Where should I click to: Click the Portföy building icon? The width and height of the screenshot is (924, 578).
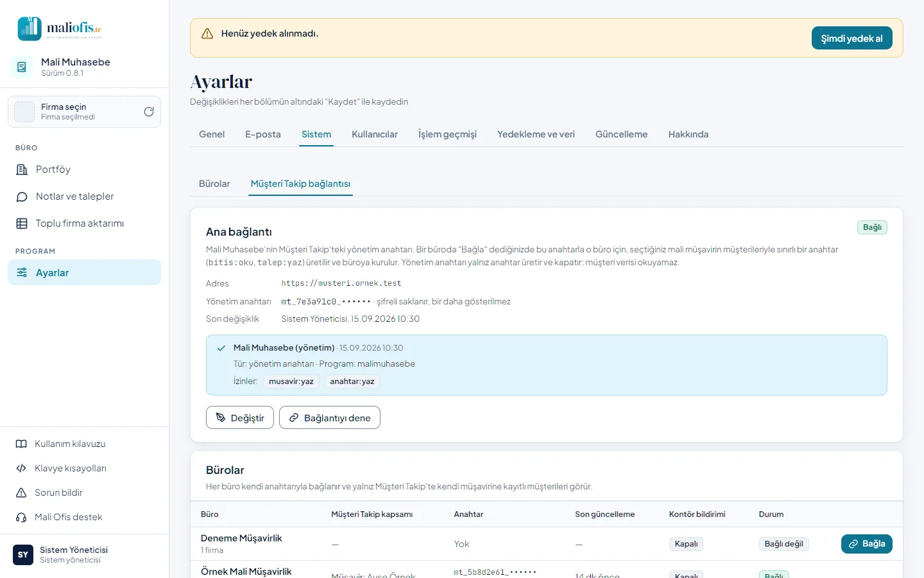coord(22,170)
